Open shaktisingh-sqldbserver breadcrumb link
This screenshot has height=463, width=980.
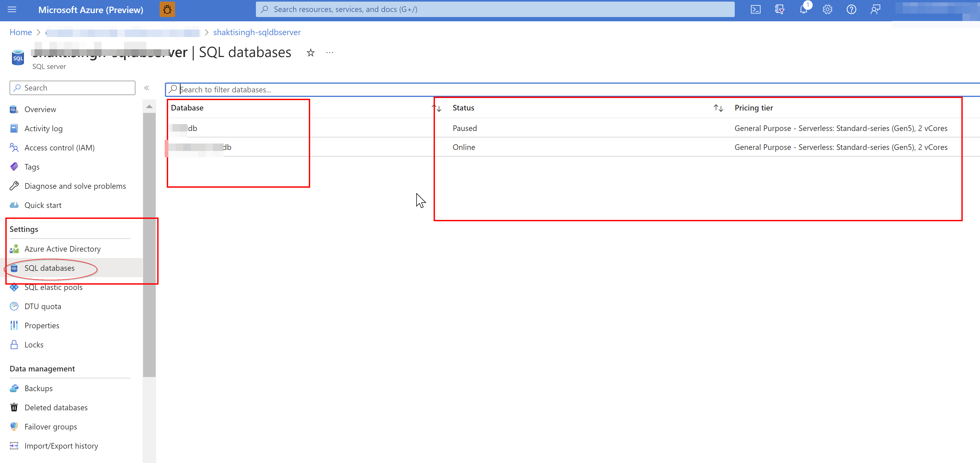[257, 32]
